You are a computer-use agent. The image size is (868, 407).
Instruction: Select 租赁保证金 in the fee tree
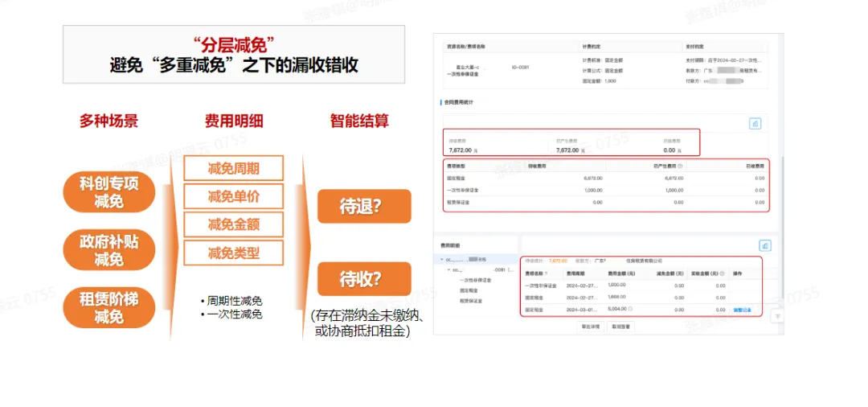(472, 300)
